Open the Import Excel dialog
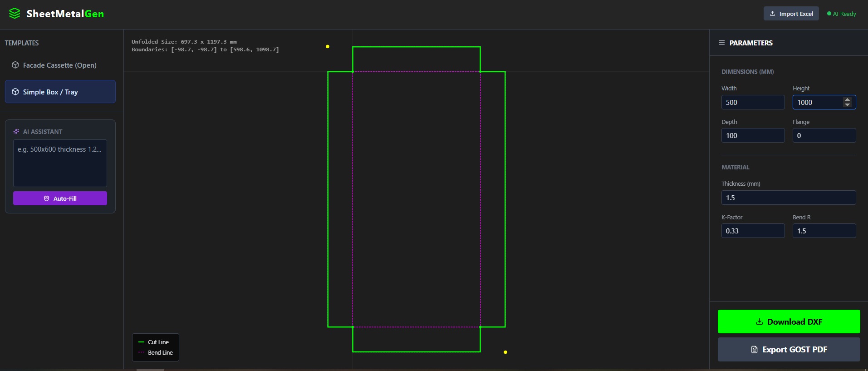The height and width of the screenshot is (371, 868). coord(791,14)
